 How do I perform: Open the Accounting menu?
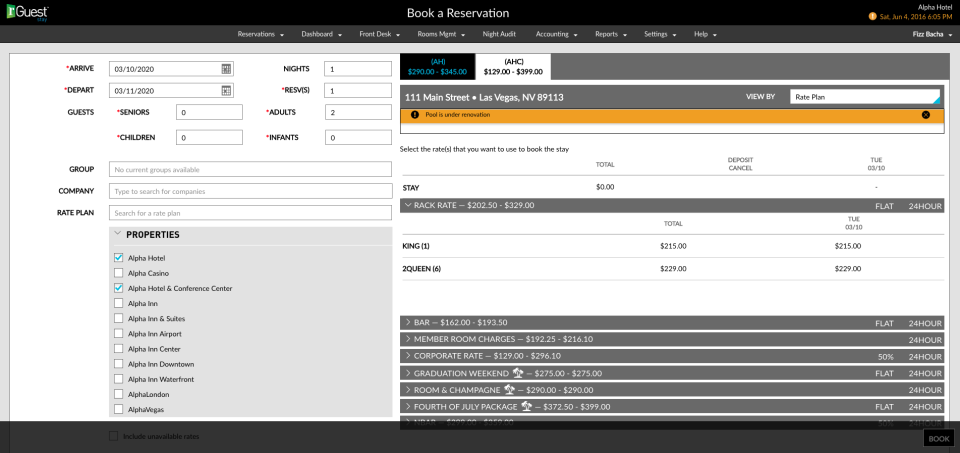click(557, 34)
